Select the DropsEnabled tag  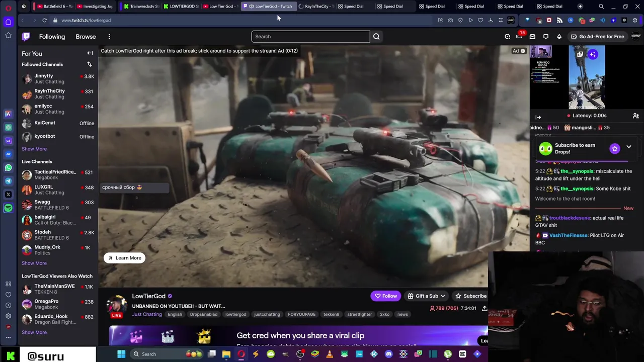[x=204, y=314]
